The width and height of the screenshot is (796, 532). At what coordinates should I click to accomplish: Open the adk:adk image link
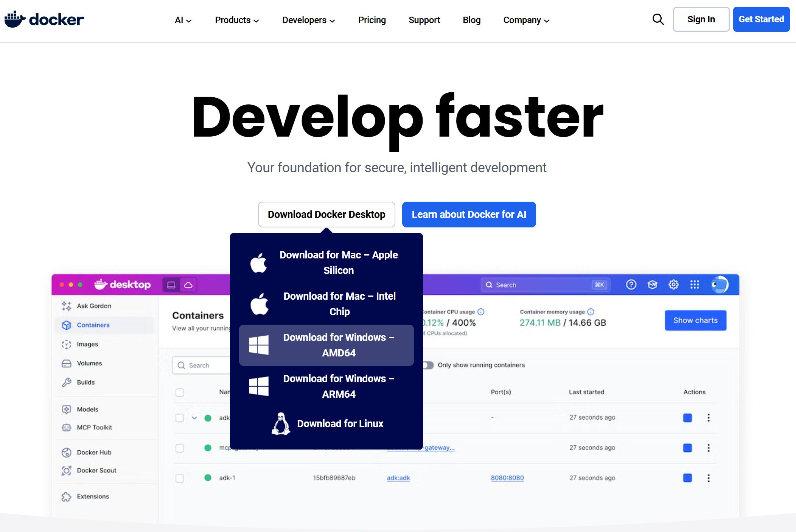coord(398,478)
